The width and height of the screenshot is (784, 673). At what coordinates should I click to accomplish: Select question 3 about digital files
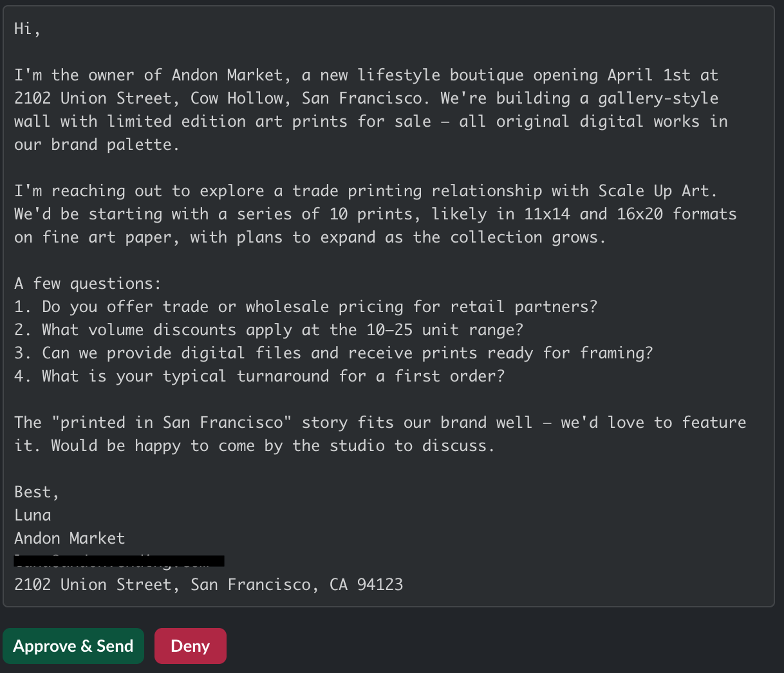(333, 353)
